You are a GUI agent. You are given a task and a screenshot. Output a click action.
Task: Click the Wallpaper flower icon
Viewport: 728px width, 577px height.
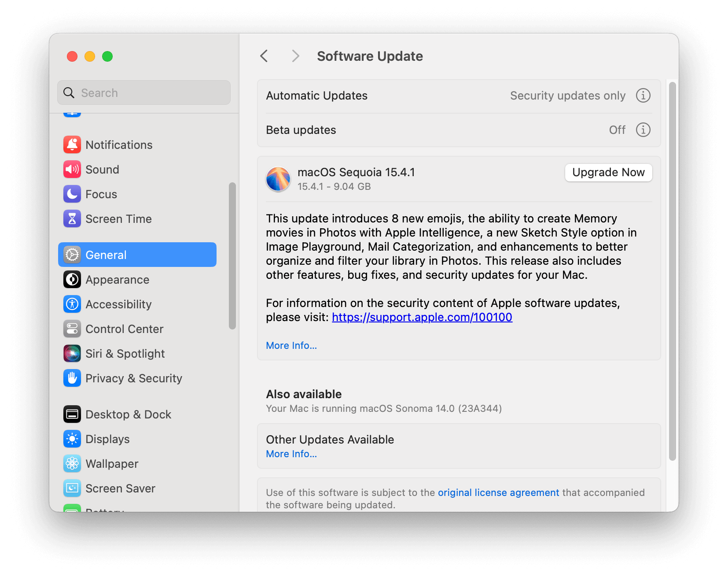[x=72, y=463]
